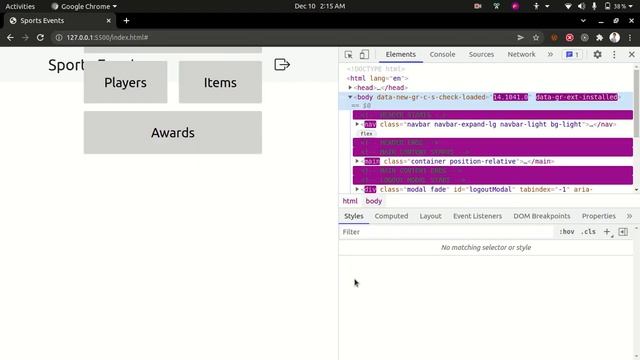Open Chrome profile avatar
This screenshot has width=640, height=360.
click(x=615, y=37)
